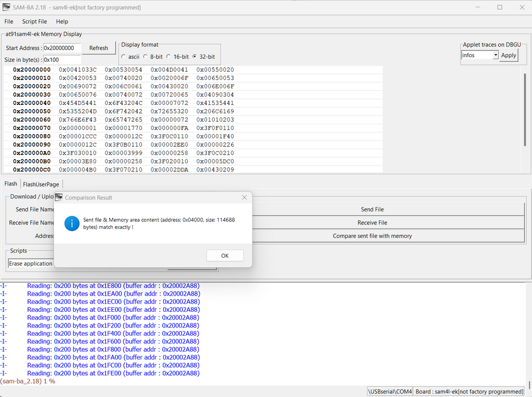532x397 pixels.
Task: Open the Help menu
Action: 62,21
